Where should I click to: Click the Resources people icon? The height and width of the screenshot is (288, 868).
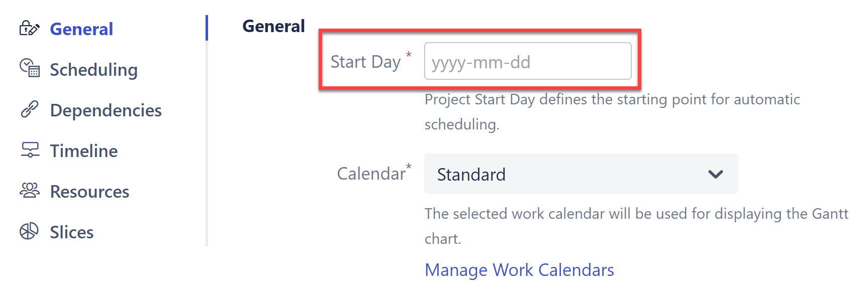[x=29, y=191]
